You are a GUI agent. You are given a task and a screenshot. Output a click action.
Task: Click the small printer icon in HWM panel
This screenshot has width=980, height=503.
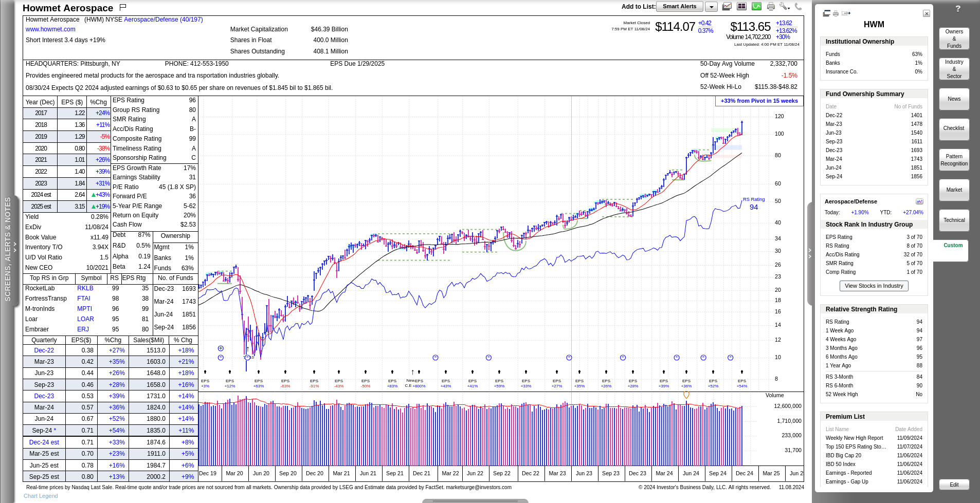[836, 13]
